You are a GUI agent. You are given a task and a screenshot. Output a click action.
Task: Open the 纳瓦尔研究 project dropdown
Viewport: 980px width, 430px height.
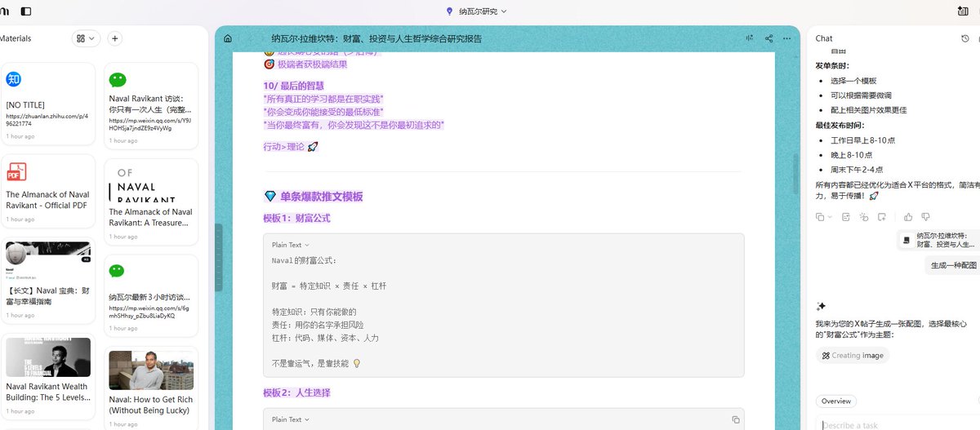pos(477,11)
